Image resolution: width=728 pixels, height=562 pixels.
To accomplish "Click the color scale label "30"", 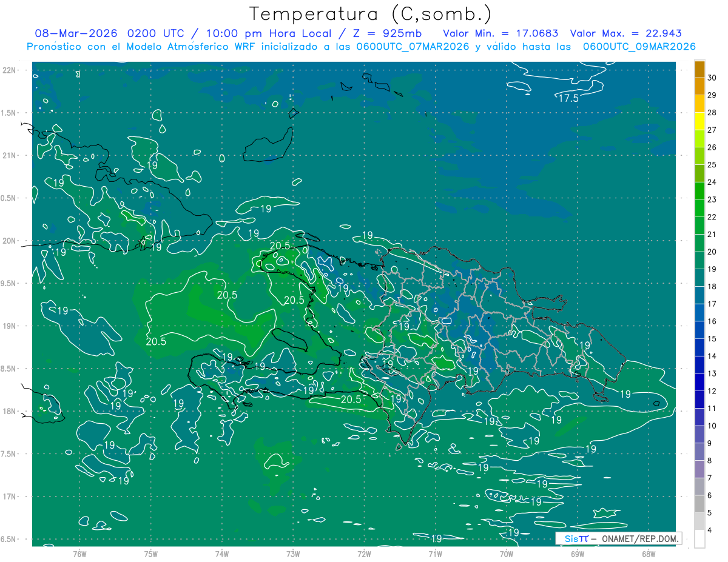I will click(712, 78).
